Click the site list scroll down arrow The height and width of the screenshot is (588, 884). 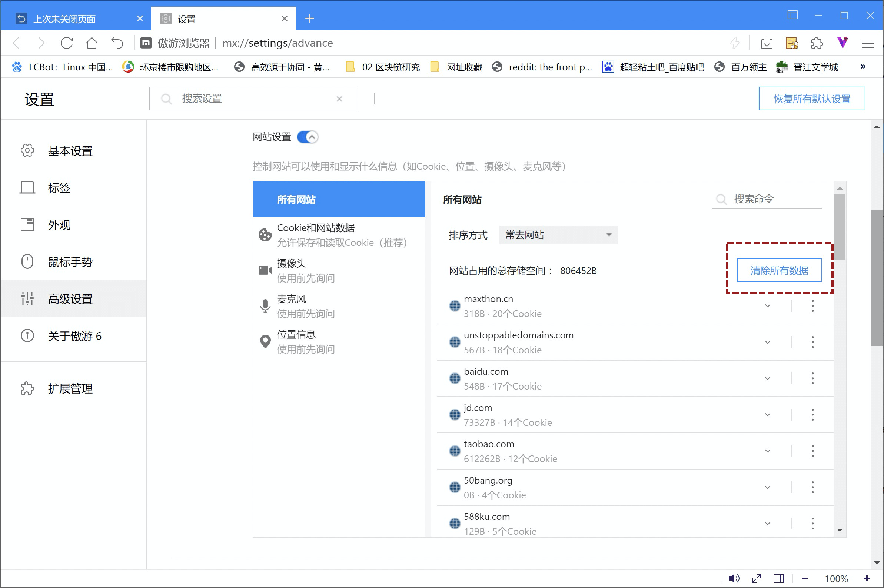[x=840, y=530]
